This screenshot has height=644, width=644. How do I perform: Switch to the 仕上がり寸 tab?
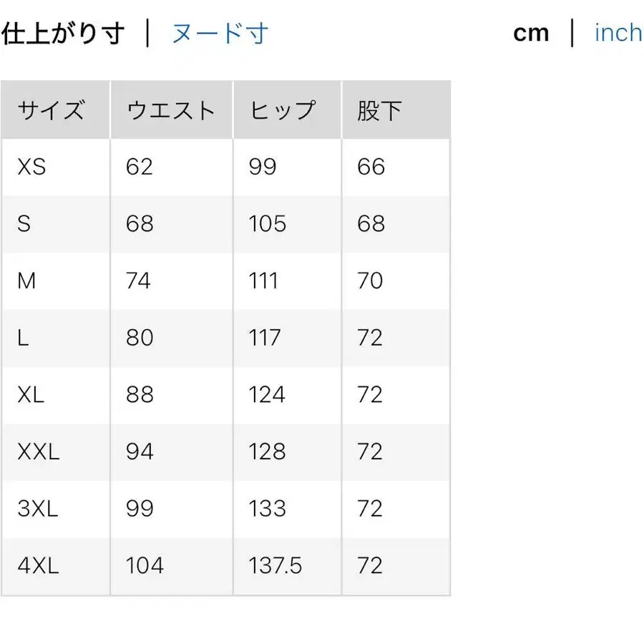[x=63, y=33]
